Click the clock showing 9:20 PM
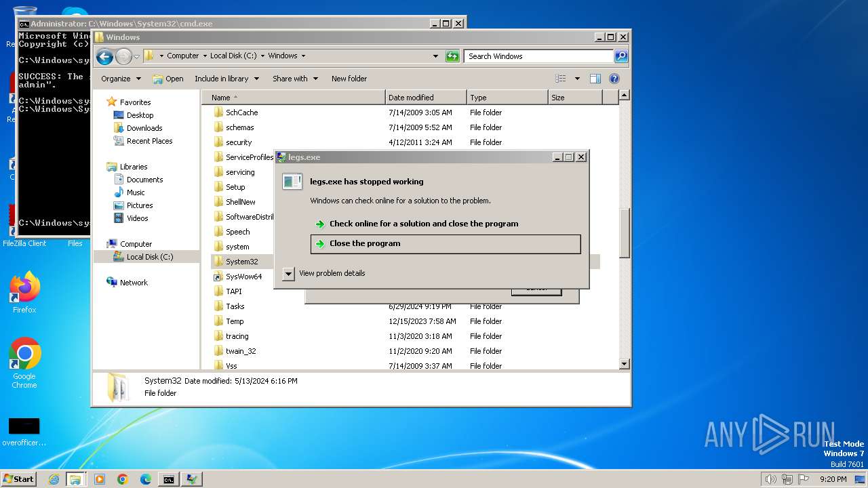This screenshot has height=488, width=868. (x=833, y=479)
